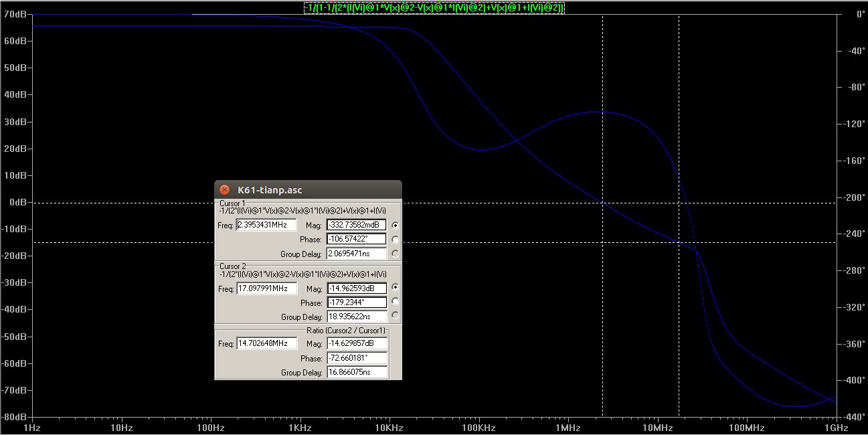Click the Ratio (Cursor2 / Cursor1) heading
Viewport: 868px width, 435px height.
[346, 331]
